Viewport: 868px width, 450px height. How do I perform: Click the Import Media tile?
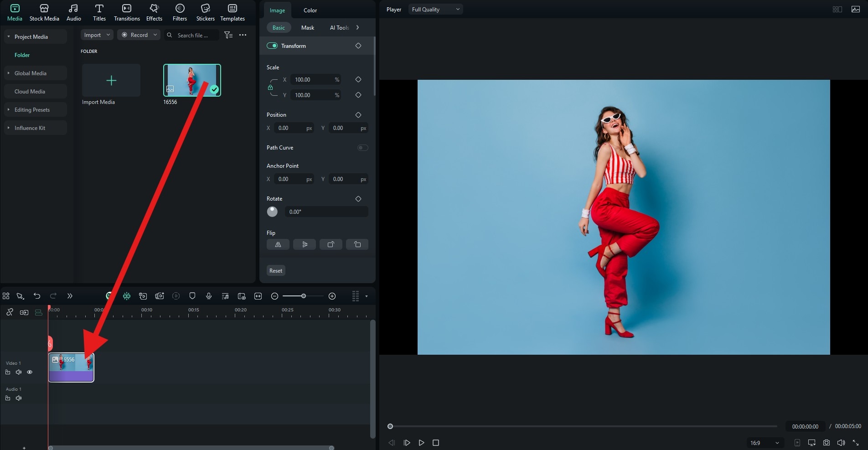tap(111, 81)
